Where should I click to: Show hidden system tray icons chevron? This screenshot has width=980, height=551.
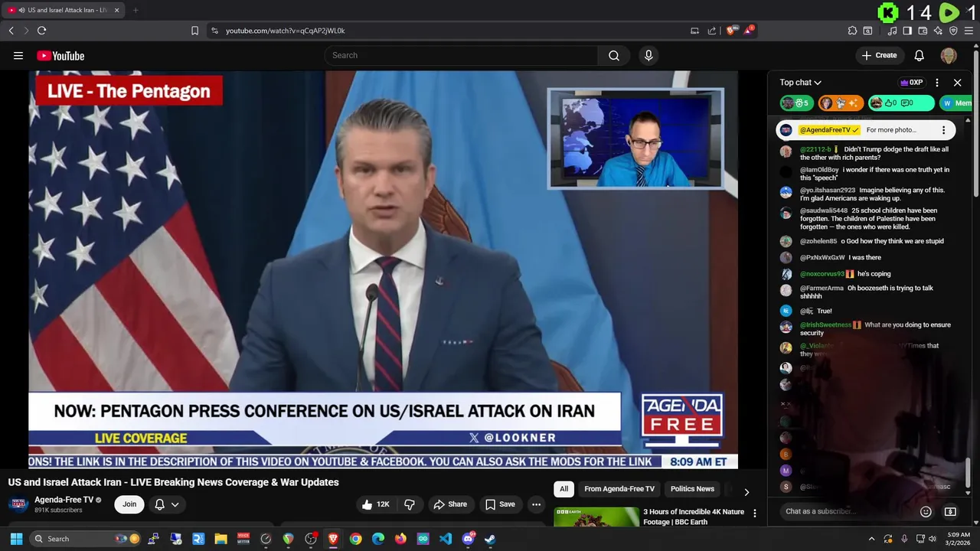tap(871, 539)
